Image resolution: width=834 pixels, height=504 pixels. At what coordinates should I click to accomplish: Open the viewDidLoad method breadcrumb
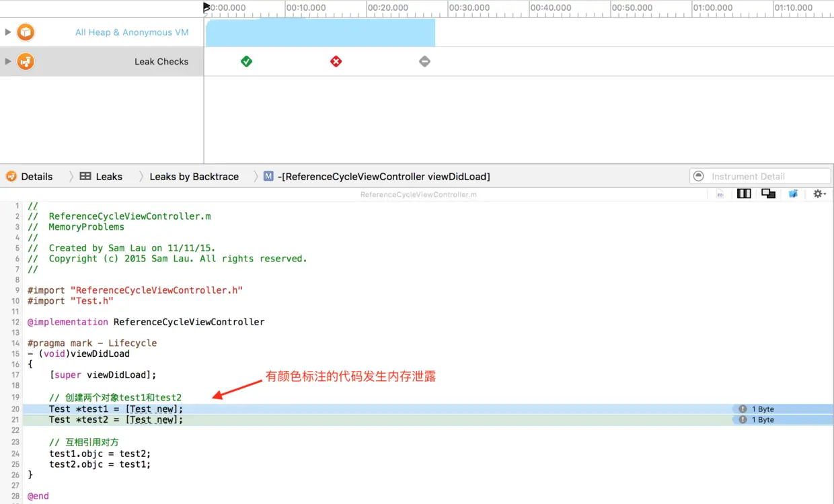(384, 177)
